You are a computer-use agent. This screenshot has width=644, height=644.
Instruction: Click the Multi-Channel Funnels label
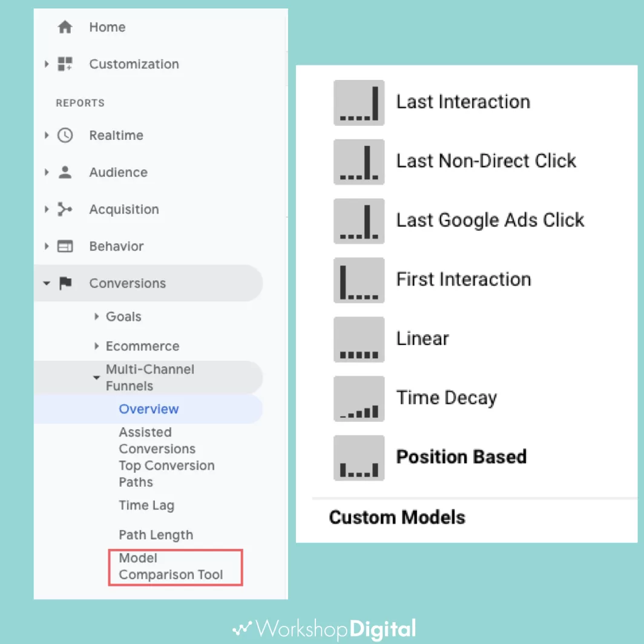[150, 378]
